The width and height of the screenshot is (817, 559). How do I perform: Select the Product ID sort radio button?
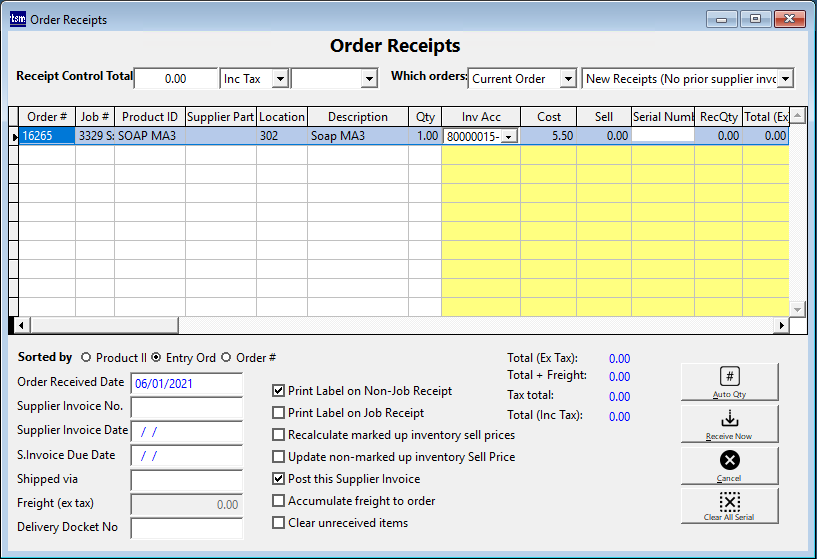click(x=85, y=358)
